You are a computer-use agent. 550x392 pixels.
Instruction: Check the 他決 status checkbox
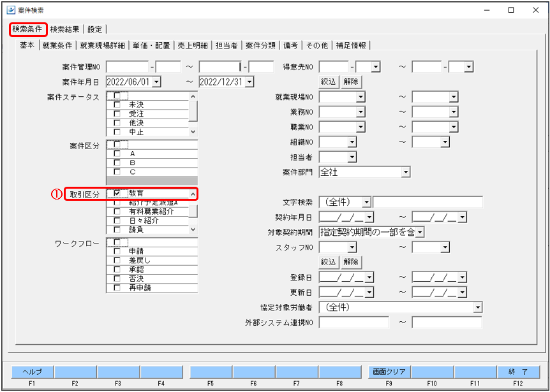(117, 123)
